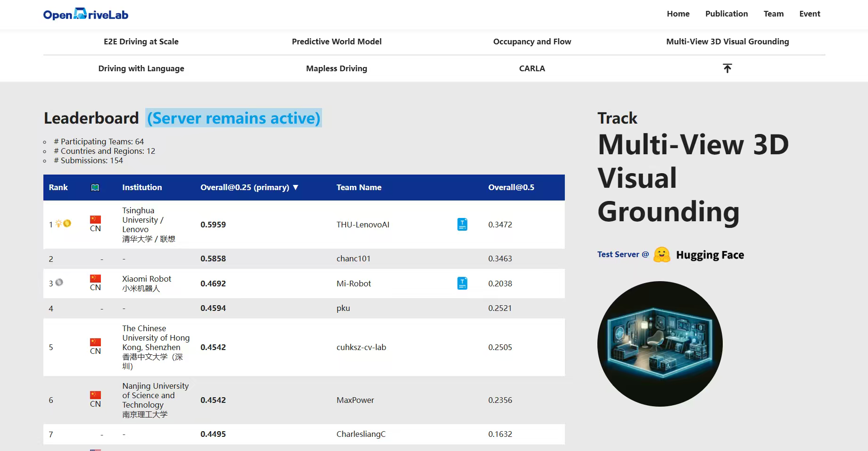The image size is (868, 451).
Task: Open the Team page
Action: coord(774,14)
